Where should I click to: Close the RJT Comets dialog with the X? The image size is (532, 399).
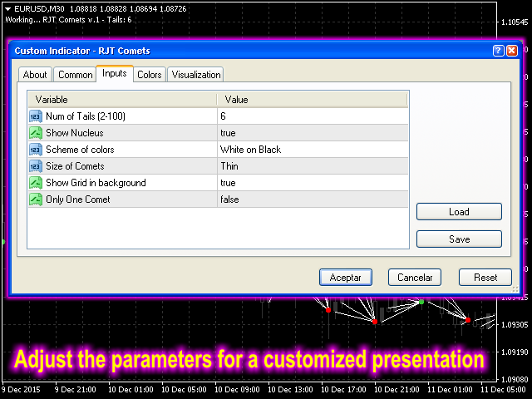(x=512, y=51)
